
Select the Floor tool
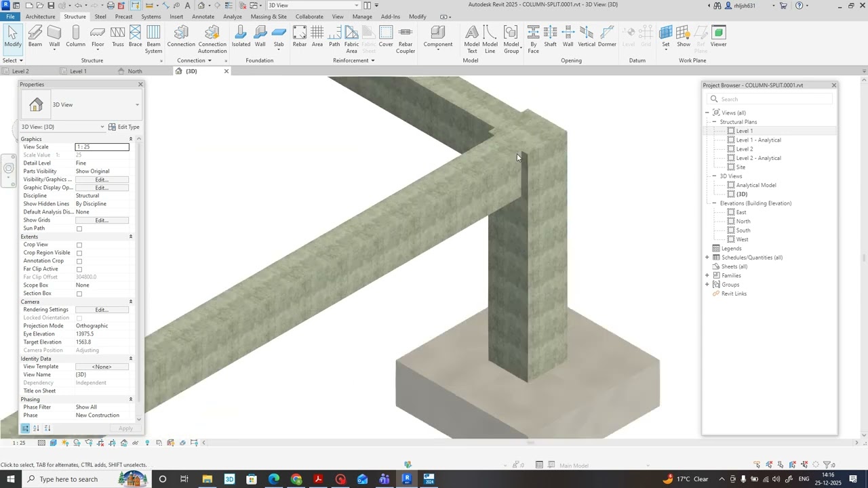point(98,37)
